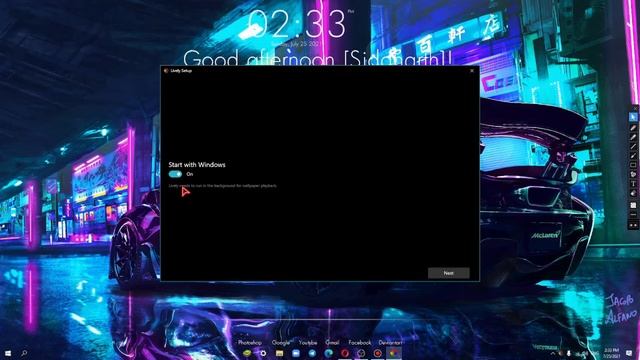Open the Facebook desktop shortcut label
Screen dimensions: 640x360
(360, 342)
